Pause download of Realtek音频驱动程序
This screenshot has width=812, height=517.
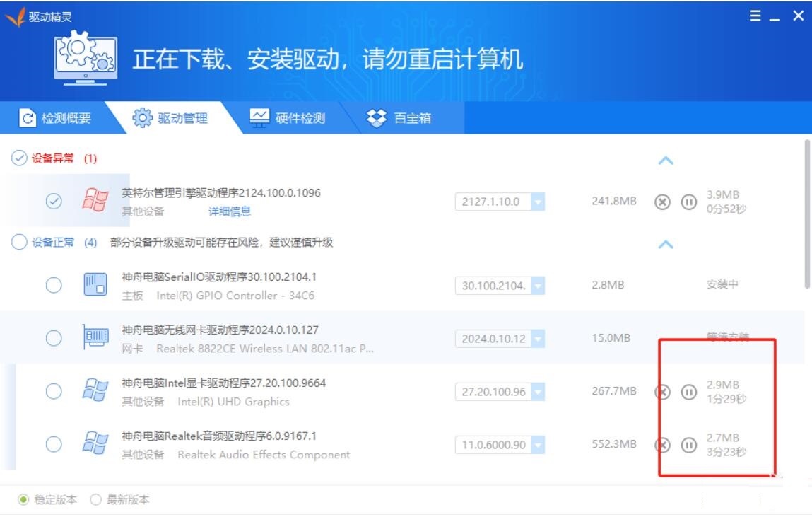[x=688, y=445]
